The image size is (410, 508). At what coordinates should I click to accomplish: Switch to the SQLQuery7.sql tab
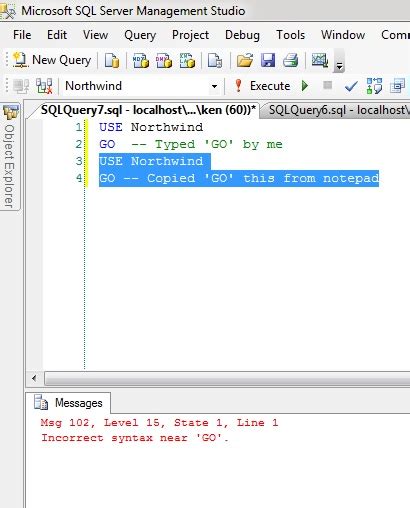147,110
